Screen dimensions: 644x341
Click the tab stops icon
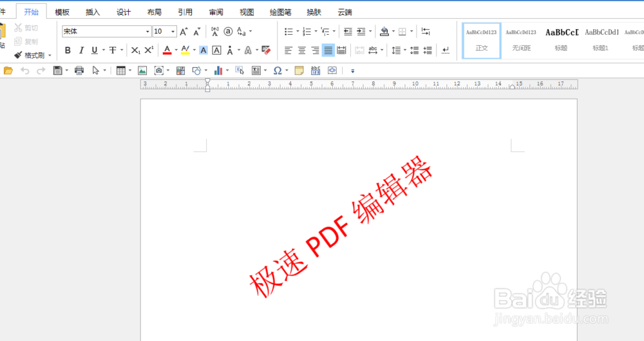426,31
